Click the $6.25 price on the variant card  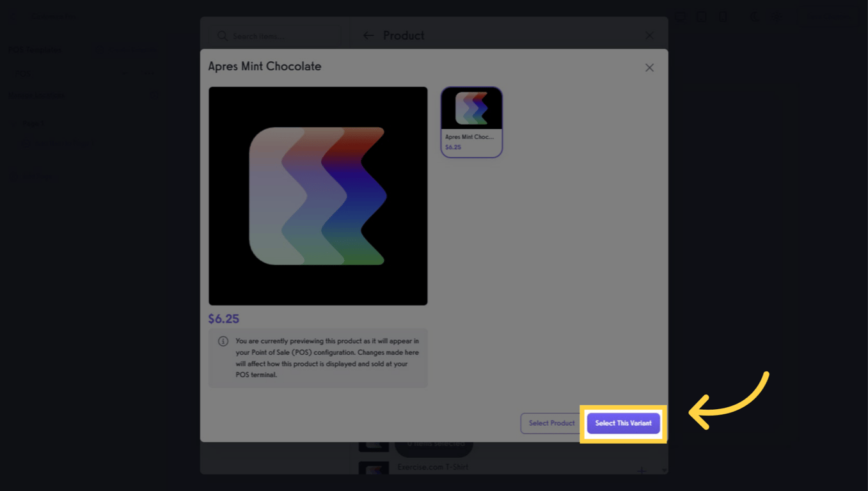[453, 147]
